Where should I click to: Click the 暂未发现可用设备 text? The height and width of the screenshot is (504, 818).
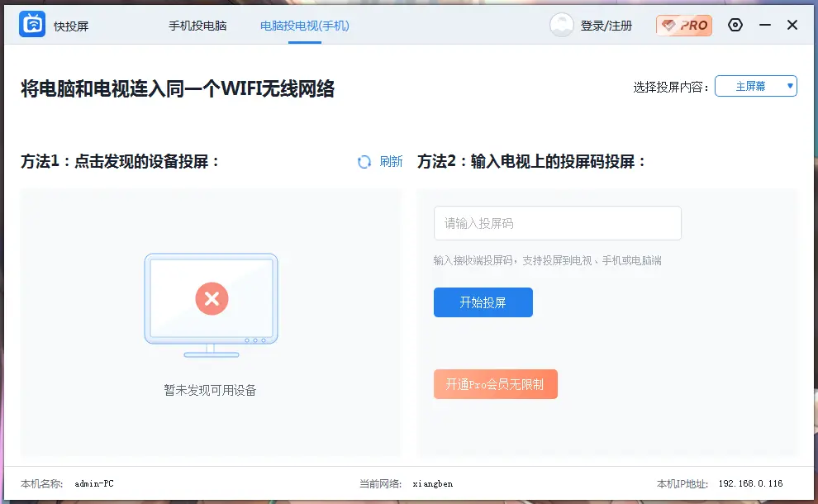pos(210,390)
